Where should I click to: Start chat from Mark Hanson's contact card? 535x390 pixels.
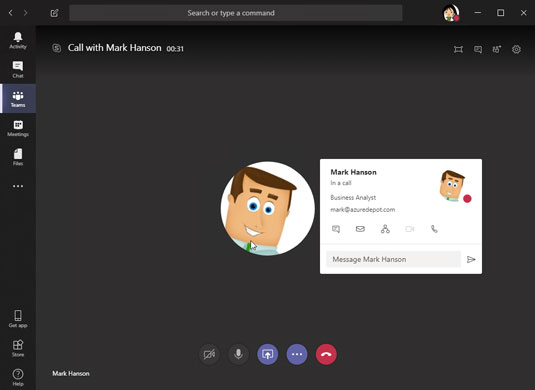[x=336, y=229]
